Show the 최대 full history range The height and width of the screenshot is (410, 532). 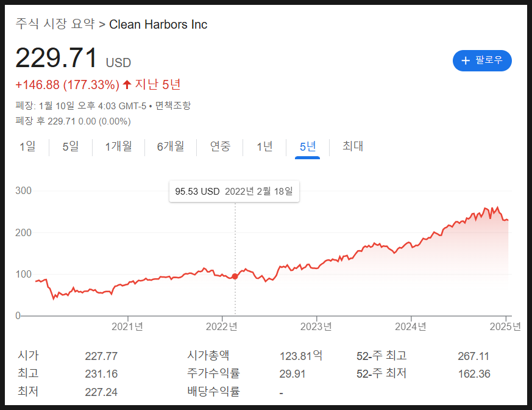pos(353,146)
